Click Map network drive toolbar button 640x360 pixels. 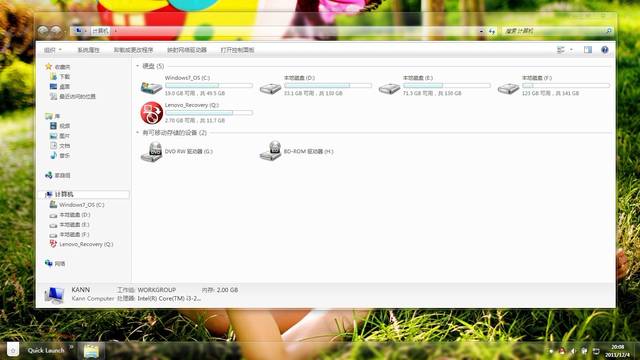tap(187, 50)
